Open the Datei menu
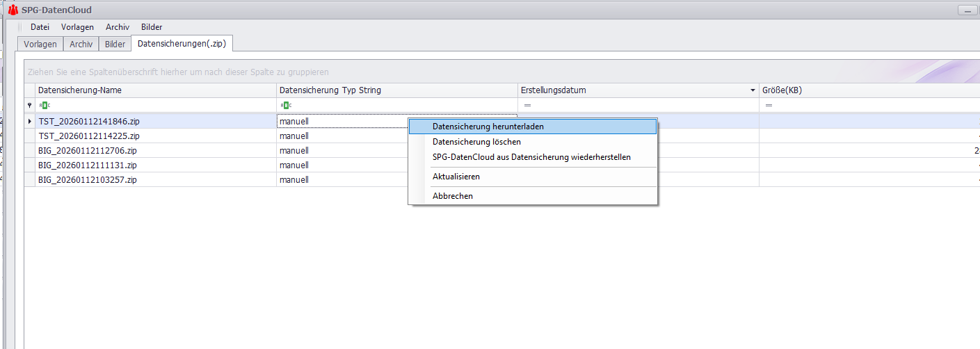This screenshot has width=980, height=349. pos(40,27)
